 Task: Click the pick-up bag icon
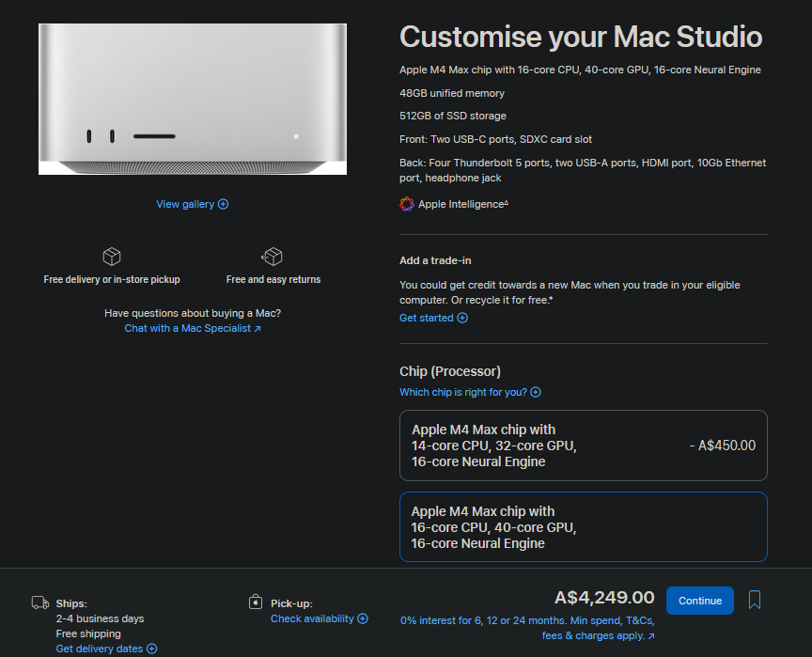(x=256, y=602)
